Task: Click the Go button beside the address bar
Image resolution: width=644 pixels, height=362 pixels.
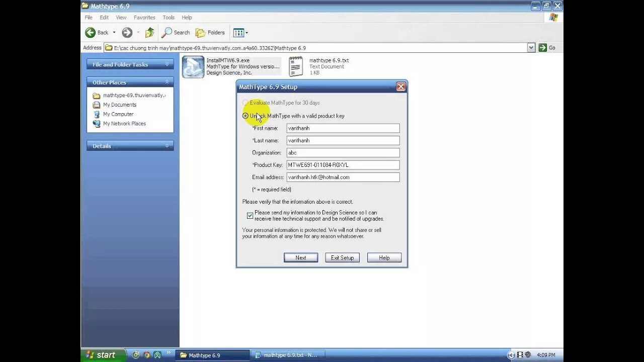Action: pyautogui.click(x=547, y=48)
